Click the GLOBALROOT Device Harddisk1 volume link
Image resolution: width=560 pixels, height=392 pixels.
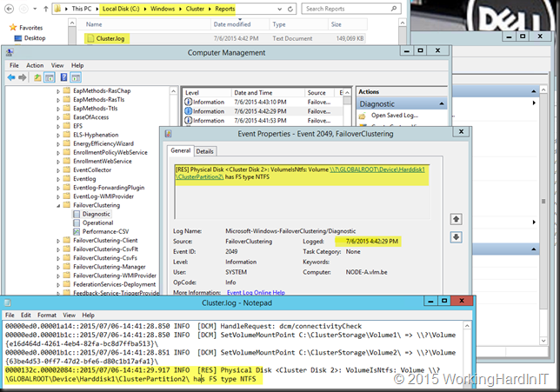point(377,169)
